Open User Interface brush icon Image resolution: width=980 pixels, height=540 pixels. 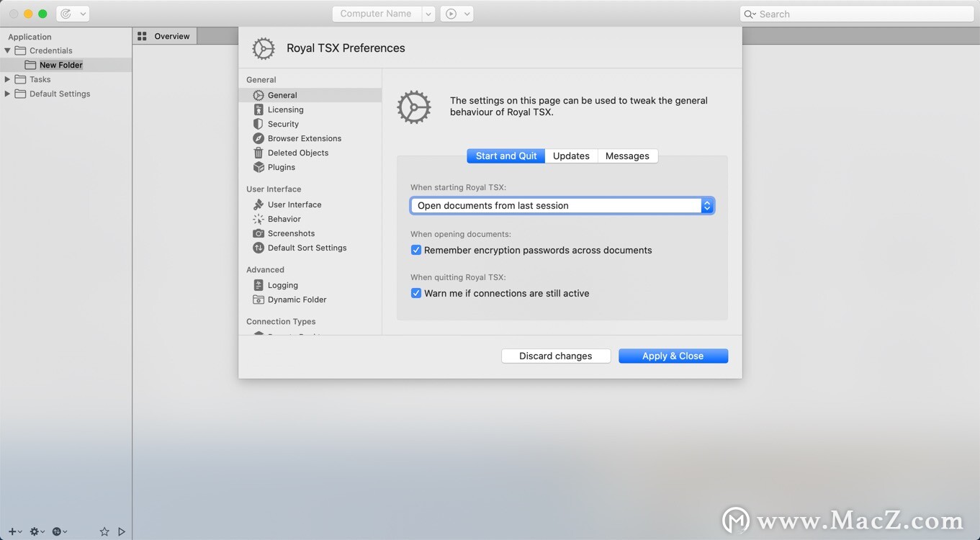(x=259, y=204)
